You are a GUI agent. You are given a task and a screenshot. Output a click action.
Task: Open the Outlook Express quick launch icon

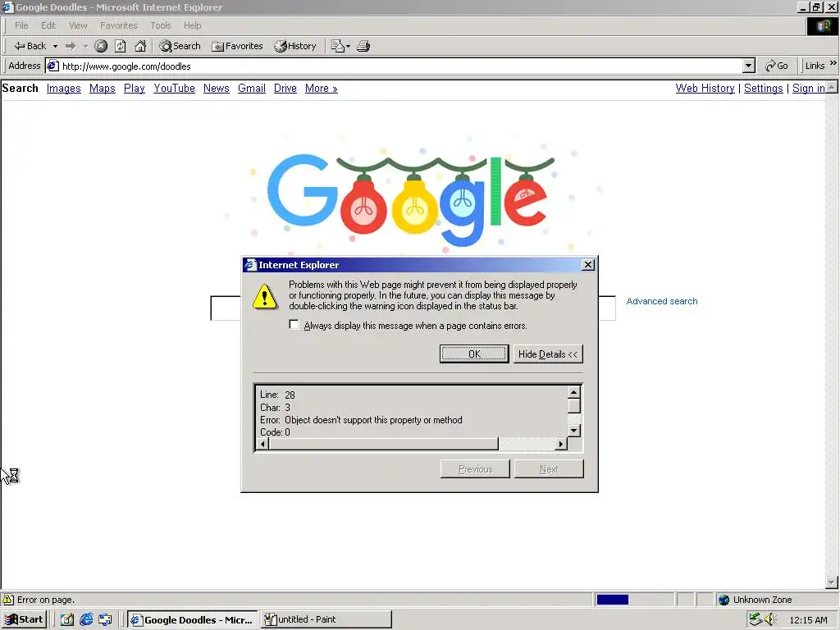point(105,620)
